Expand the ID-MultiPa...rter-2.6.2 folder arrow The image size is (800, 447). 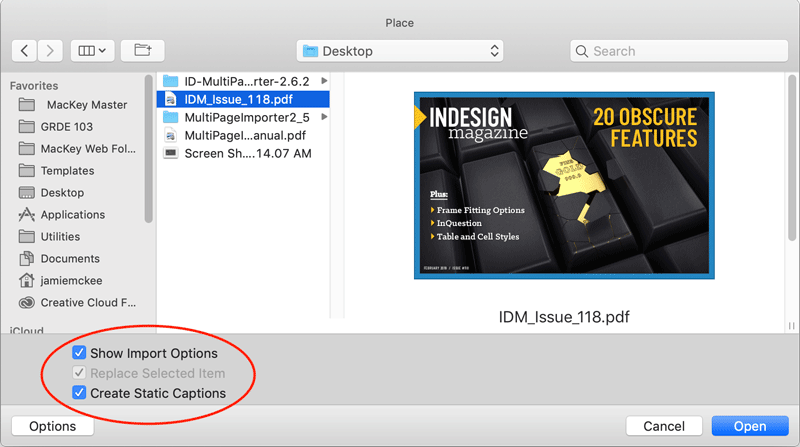323,81
